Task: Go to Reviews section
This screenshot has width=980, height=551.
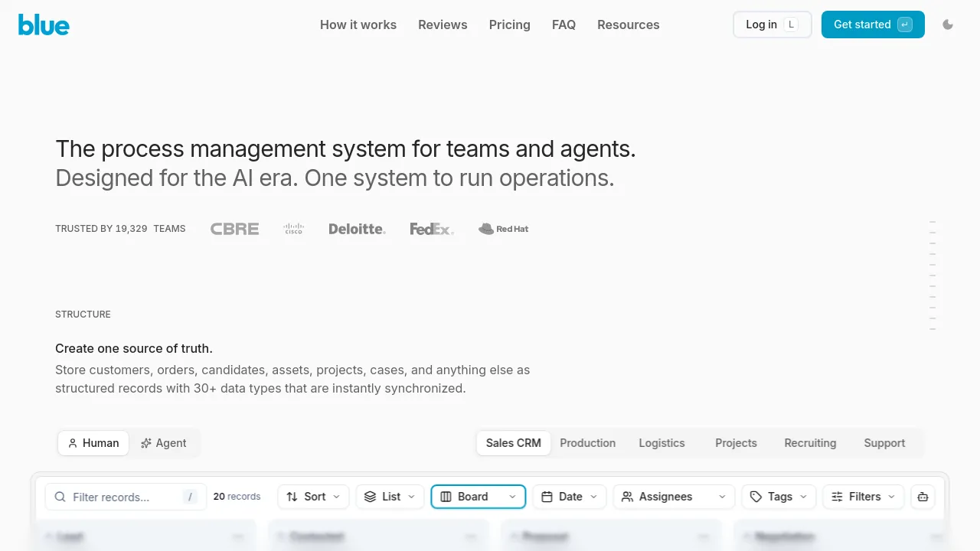Action: (443, 24)
